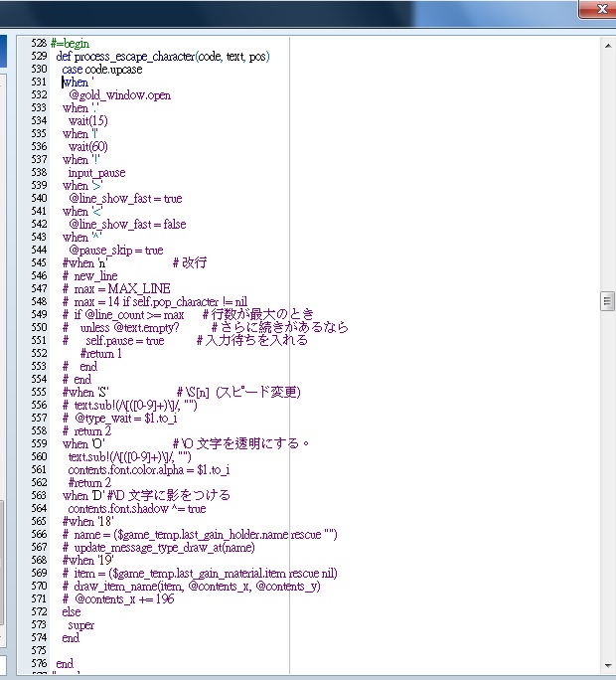Screen dimensions: 616x680
Task: Click 'wait(15)' on line 534
Action: [88, 121]
